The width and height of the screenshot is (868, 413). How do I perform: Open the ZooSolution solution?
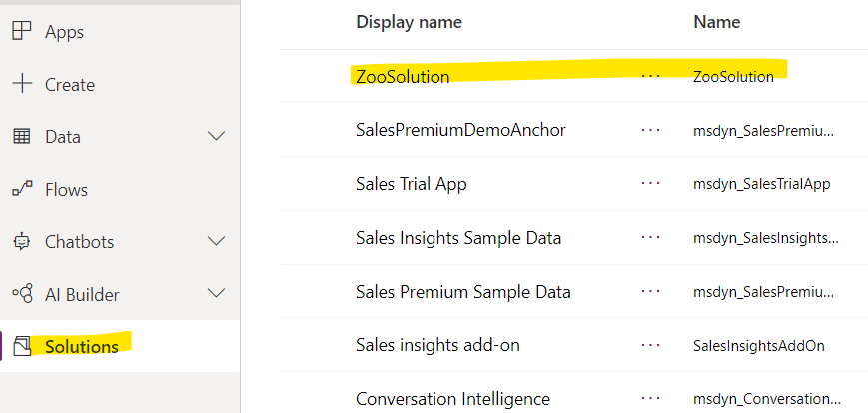tap(403, 77)
